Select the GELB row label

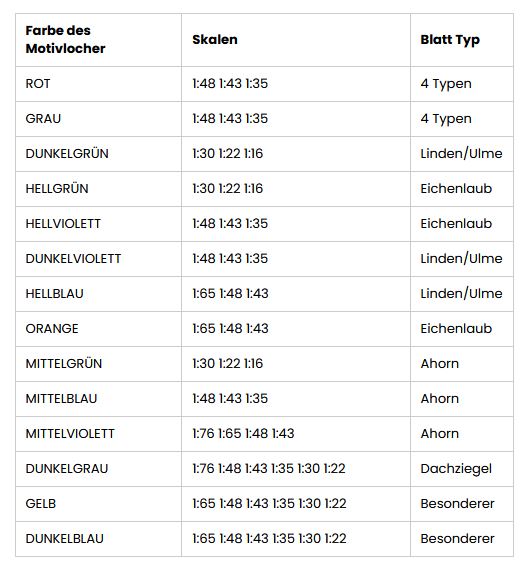41,504
